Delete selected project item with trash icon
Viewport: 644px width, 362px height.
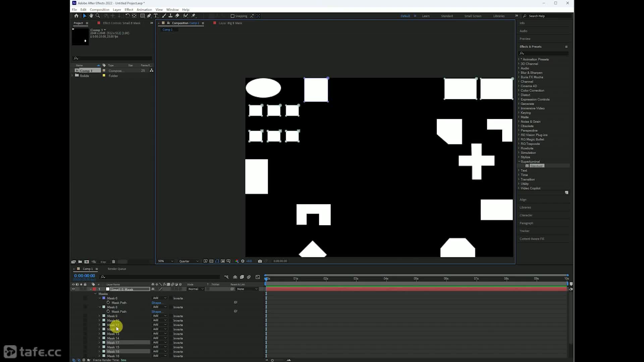(x=113, y=262)
